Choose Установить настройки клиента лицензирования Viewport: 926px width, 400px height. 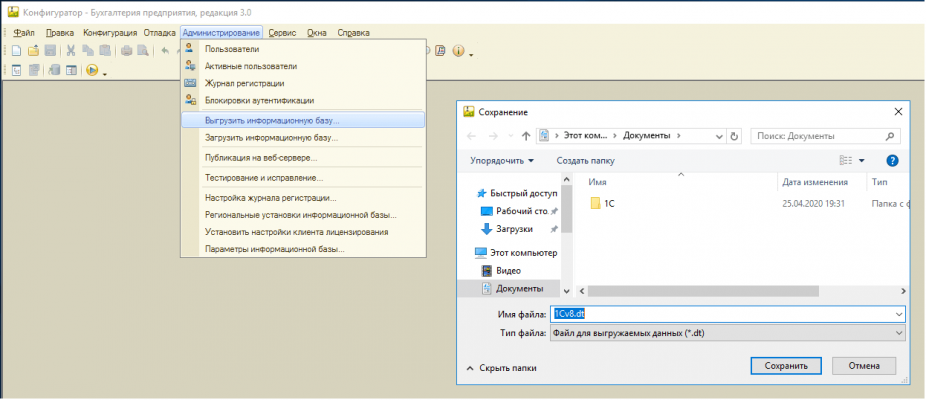click(303, 232)
